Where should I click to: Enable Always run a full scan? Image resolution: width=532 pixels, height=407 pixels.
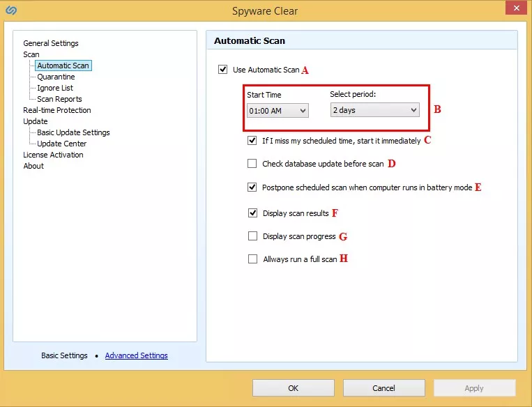[x=252, y=259]
